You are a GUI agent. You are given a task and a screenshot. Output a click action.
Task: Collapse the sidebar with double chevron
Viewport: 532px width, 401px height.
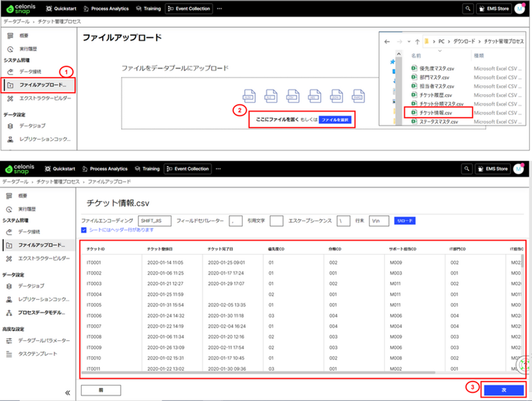coord(68,392)
